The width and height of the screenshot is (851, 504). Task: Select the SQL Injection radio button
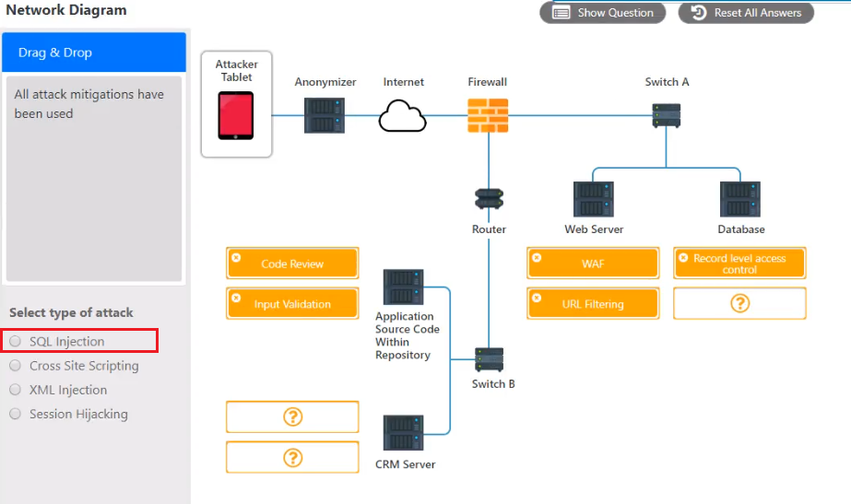[15, 341]
